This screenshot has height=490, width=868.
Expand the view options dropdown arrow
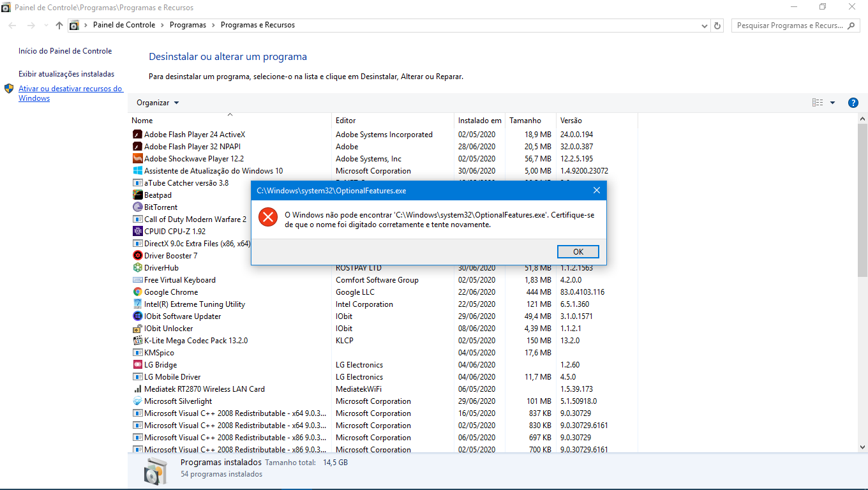click(x=832, y=103)
